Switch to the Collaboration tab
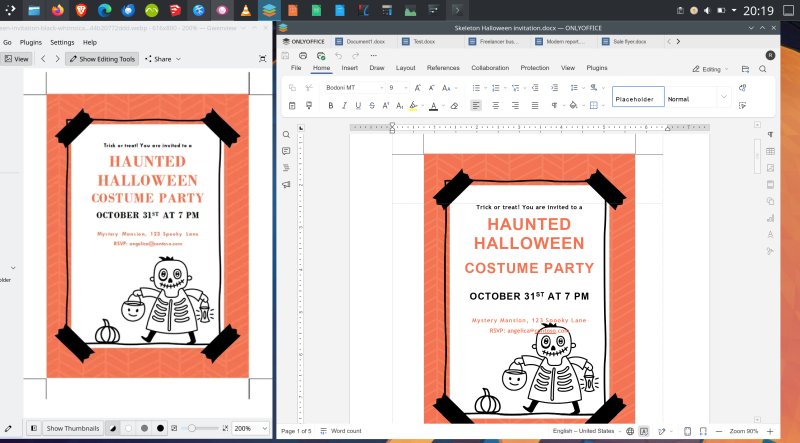This screenshot has width=800, height=443. pos(490,68)
